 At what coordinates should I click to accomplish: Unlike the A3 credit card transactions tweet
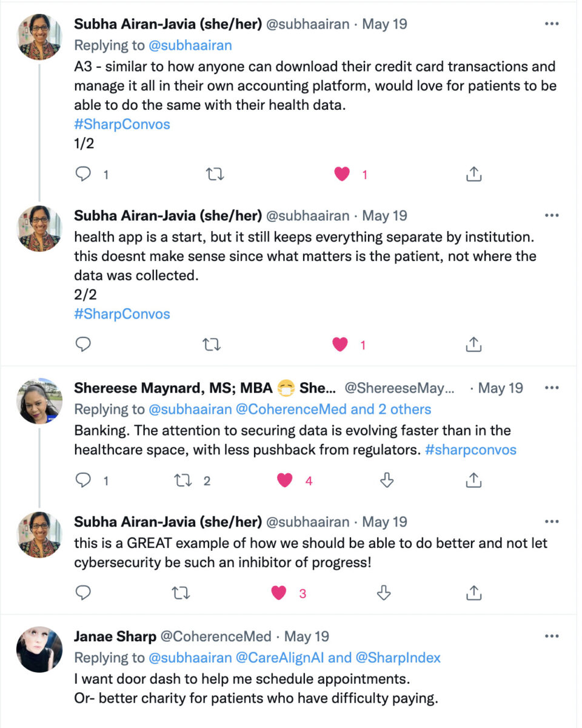tap(343, 175)
